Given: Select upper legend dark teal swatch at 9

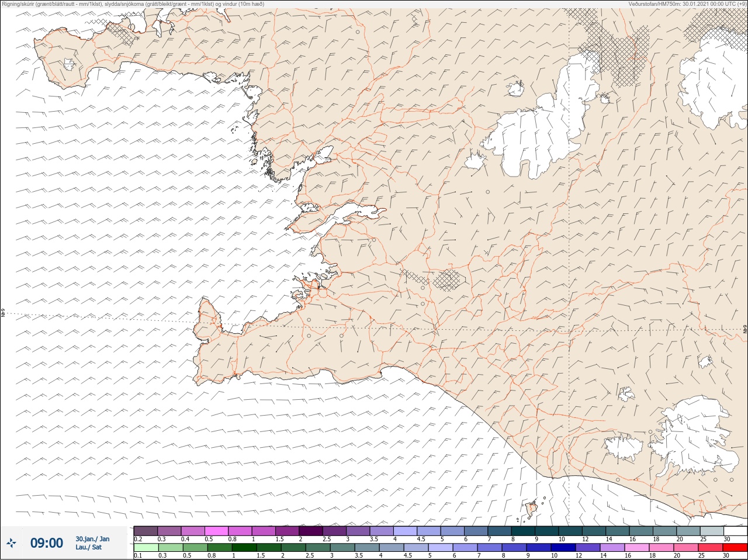Looking at the screenshot, I should point(547,531).
